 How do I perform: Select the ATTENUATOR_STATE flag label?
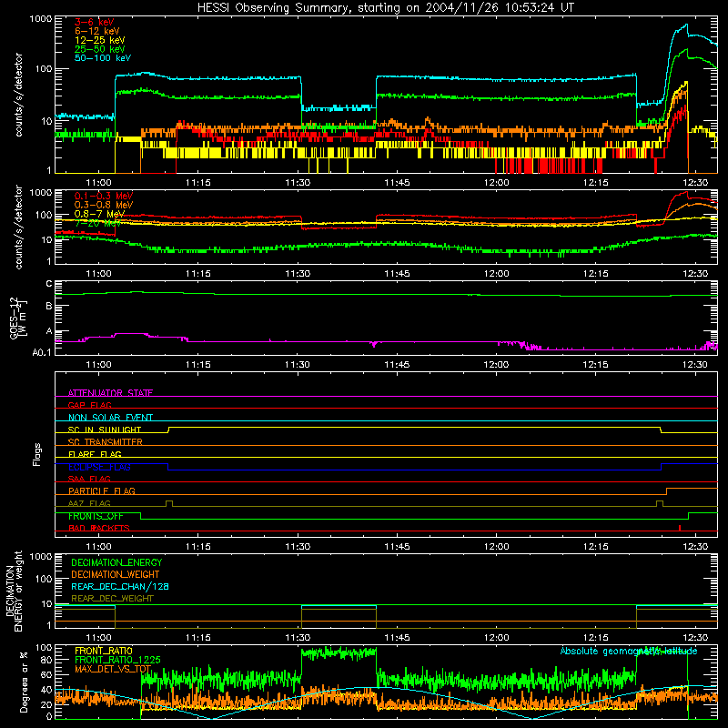pyautogui.click(x=110, y=393)
